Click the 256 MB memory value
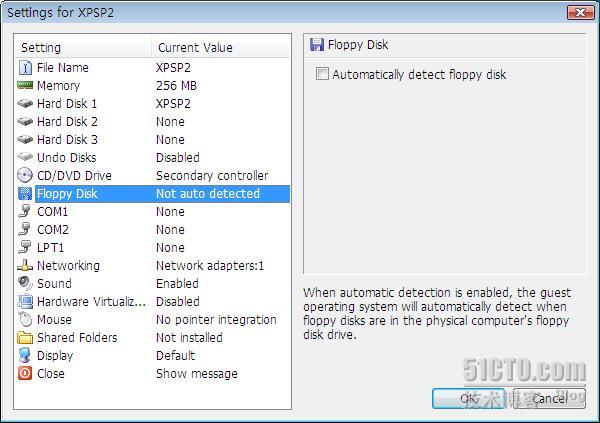 point(176,86)
